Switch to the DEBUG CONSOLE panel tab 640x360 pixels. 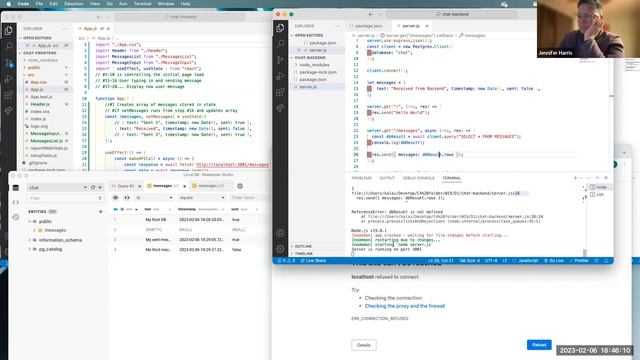coord(418,178)
